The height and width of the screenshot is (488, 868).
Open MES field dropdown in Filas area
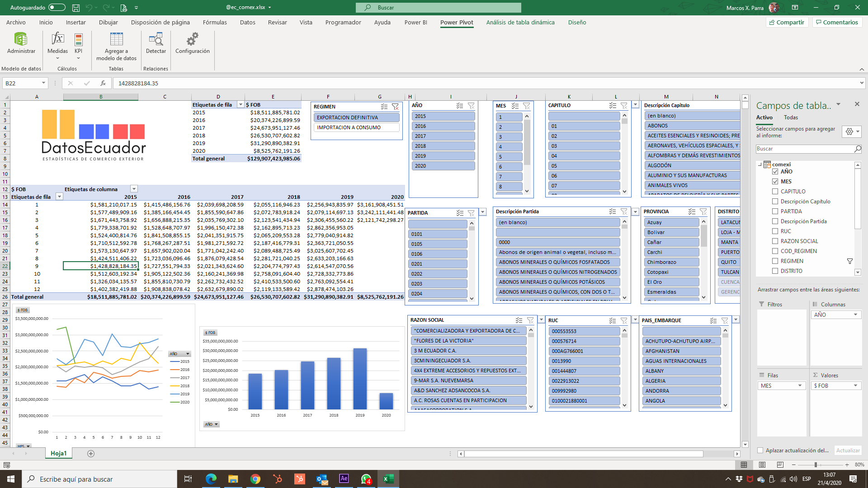(x=800, y=386)
